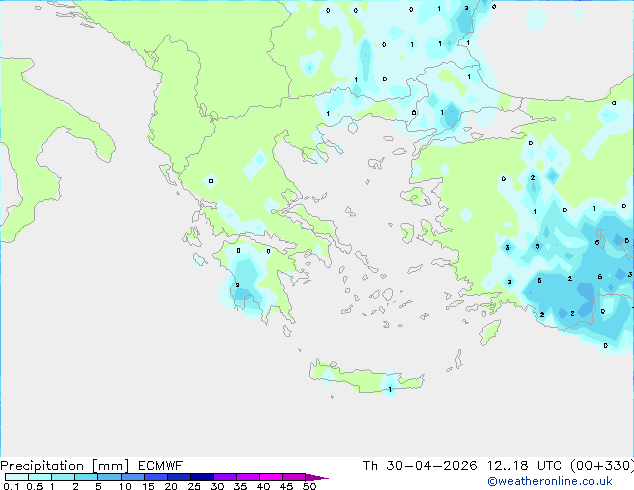Click the 'Precipitation [mm]' title text

click(x=64, y=466)
